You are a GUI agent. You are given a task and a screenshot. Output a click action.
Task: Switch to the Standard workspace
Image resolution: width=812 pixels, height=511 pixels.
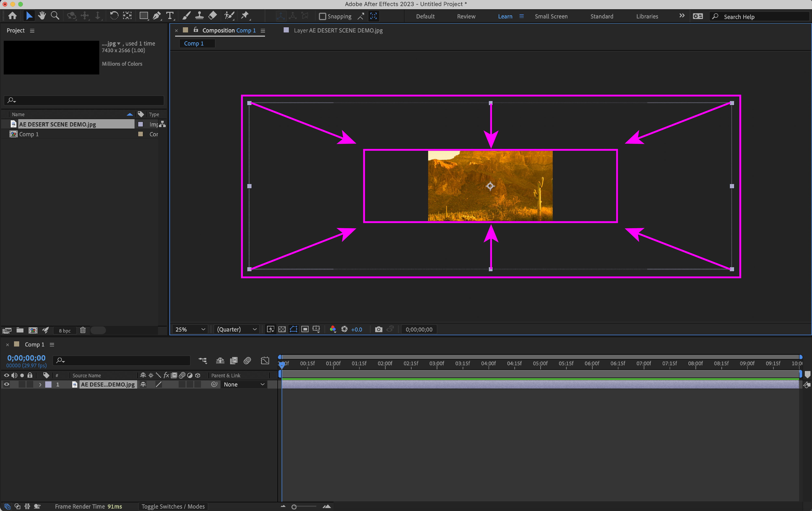601,16
